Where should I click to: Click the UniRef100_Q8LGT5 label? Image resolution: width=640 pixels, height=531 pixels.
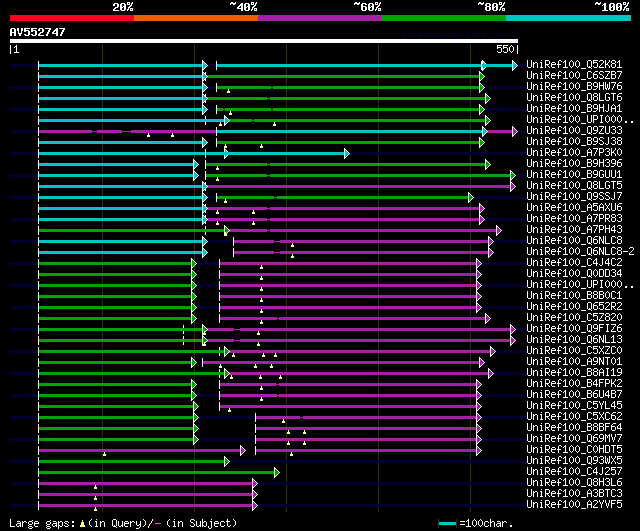(x=574, y=186)
